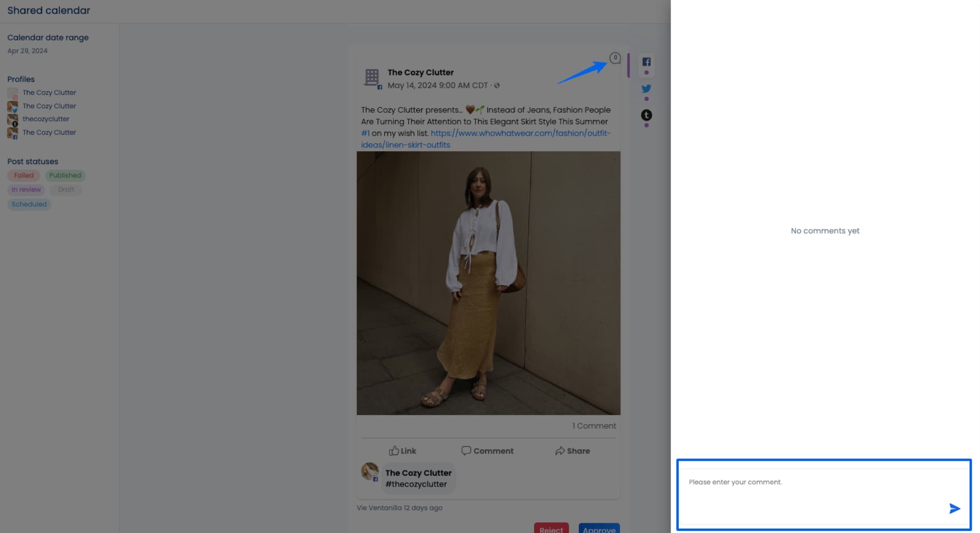Click the Comment speech bubble on post
Screen dimensions: 980x533
coord(466,451)
